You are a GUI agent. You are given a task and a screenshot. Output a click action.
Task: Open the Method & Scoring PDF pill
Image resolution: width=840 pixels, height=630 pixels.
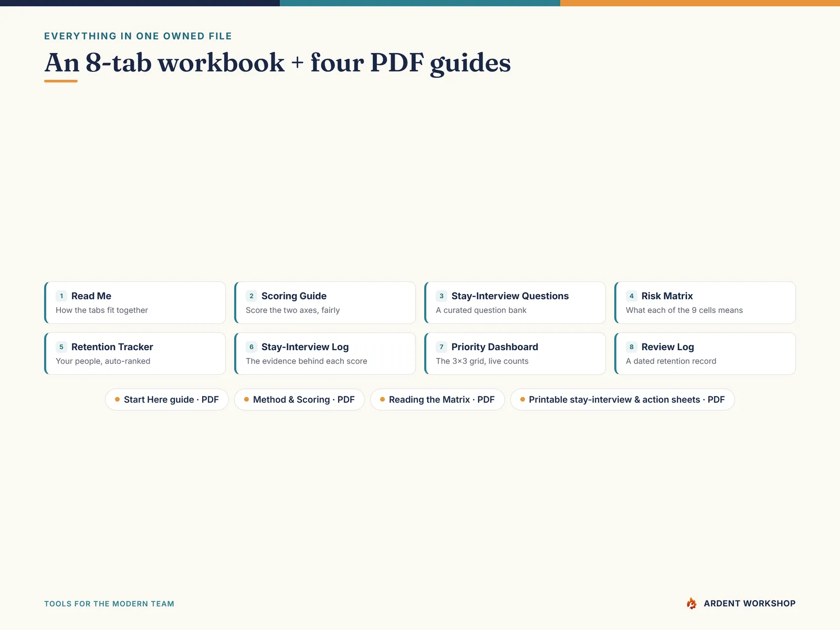[x=299, y=400]
